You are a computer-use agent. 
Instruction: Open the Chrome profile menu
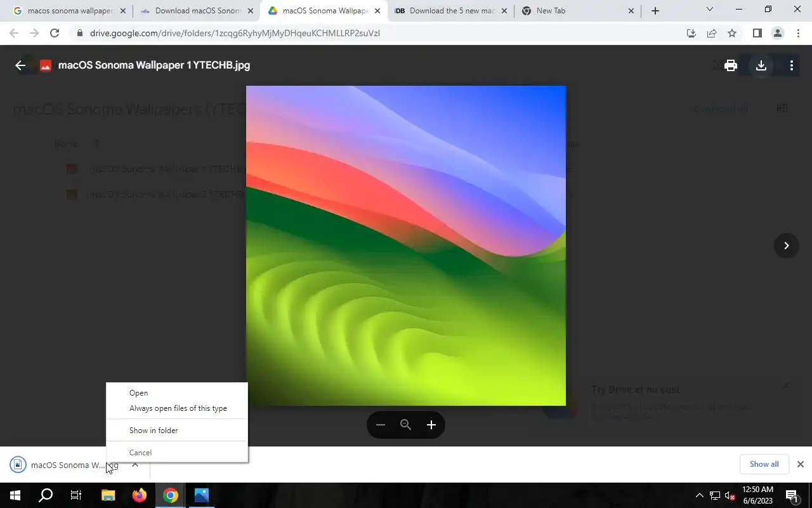778,33
